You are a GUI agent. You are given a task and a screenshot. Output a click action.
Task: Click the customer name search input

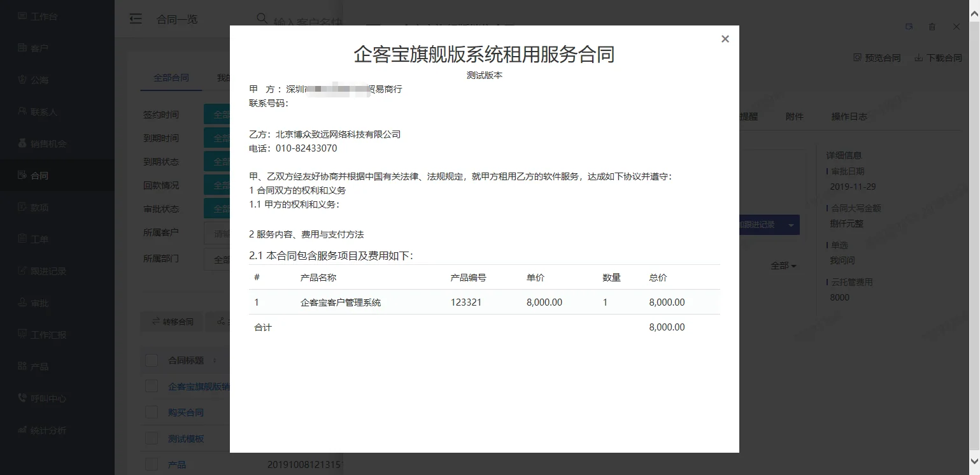(x=308, y=21)
